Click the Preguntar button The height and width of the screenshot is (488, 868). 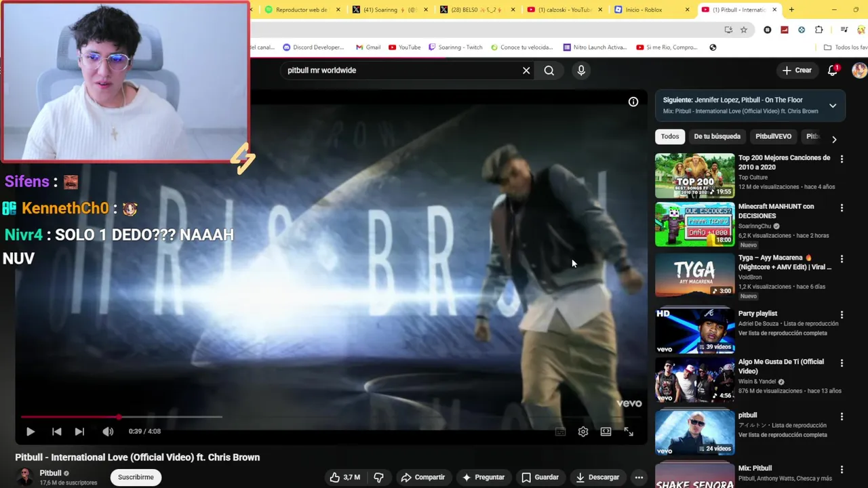[484, 477]
